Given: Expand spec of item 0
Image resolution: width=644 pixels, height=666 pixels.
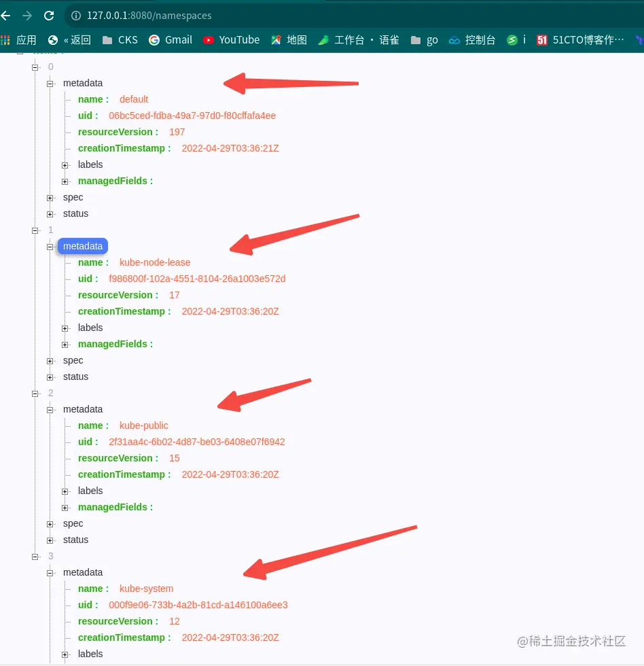Looking at the screenshot, I should tap(50, 198).
